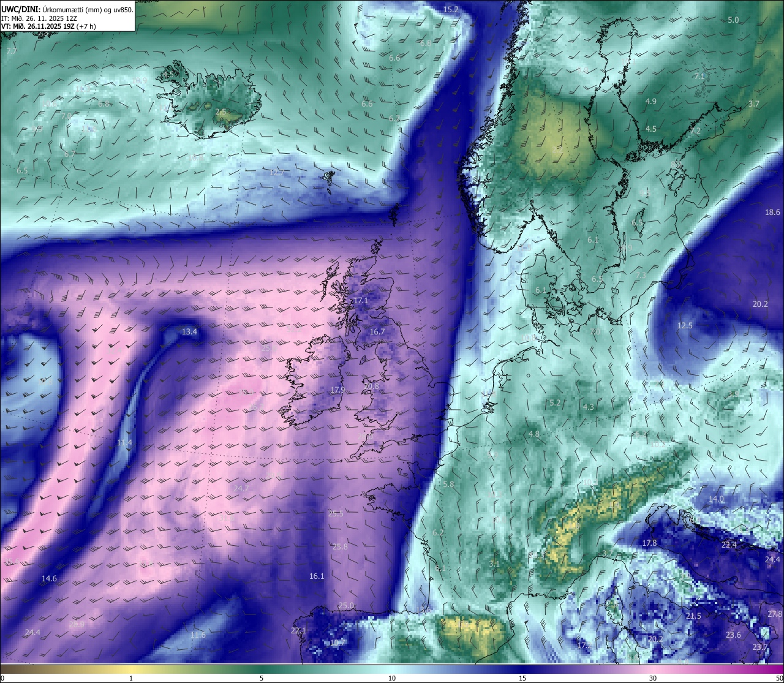
Task: Click the 5.2 value label
Action: click(x=555, y=403)
